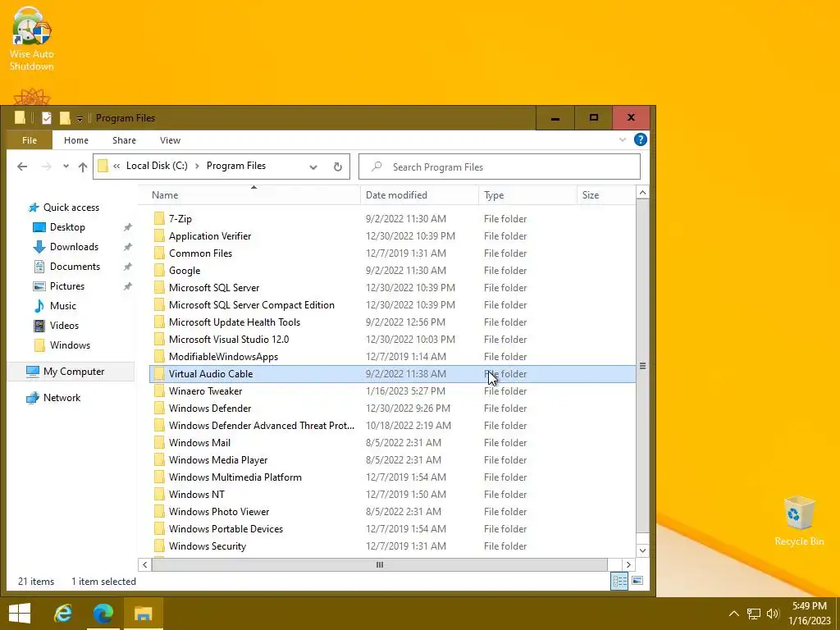Image resolution: width=840 pixels, height=630 pixels.
Task: Switch to the Share ribbon tab
Action: pos(124,140)
